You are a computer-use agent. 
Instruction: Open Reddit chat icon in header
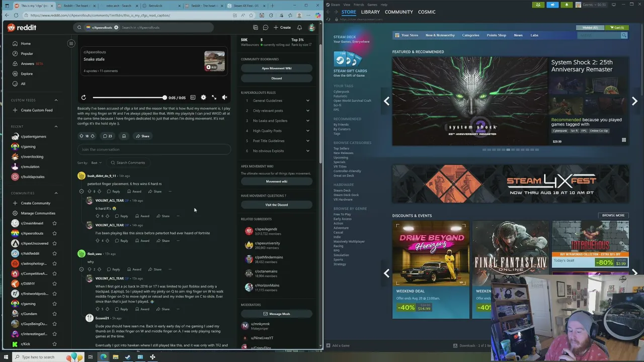[x=266, y=28]
